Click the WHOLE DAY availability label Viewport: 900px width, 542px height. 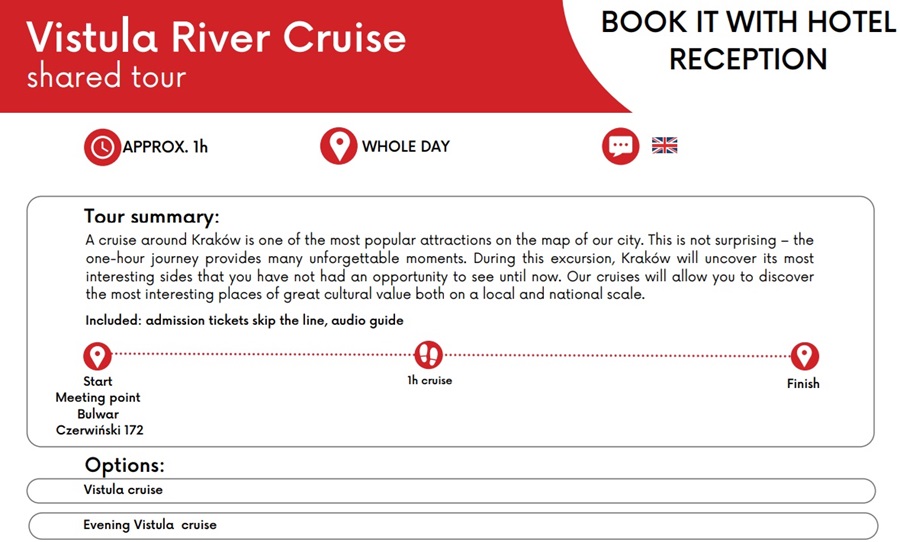pos(405,147)
